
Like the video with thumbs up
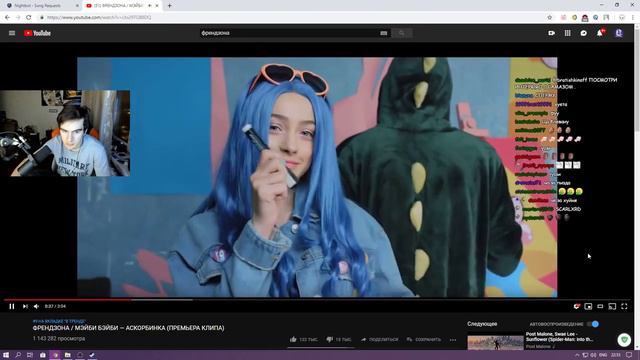303,339
